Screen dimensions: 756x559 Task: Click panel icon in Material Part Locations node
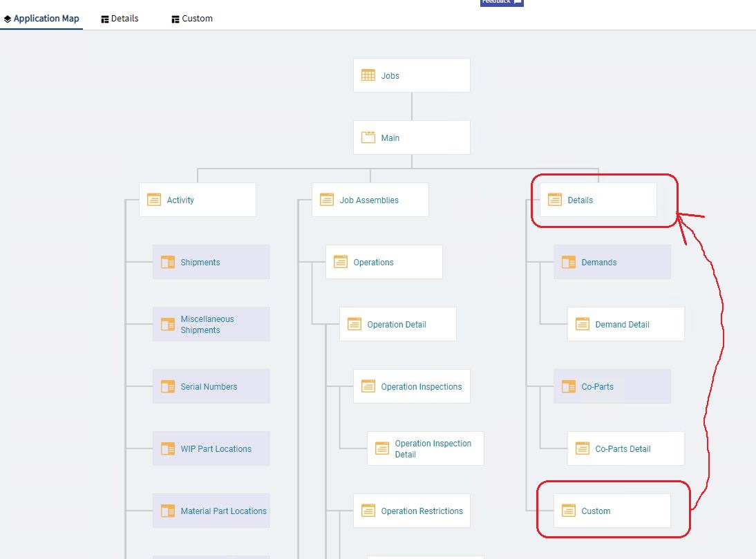(x=168, y=511)
